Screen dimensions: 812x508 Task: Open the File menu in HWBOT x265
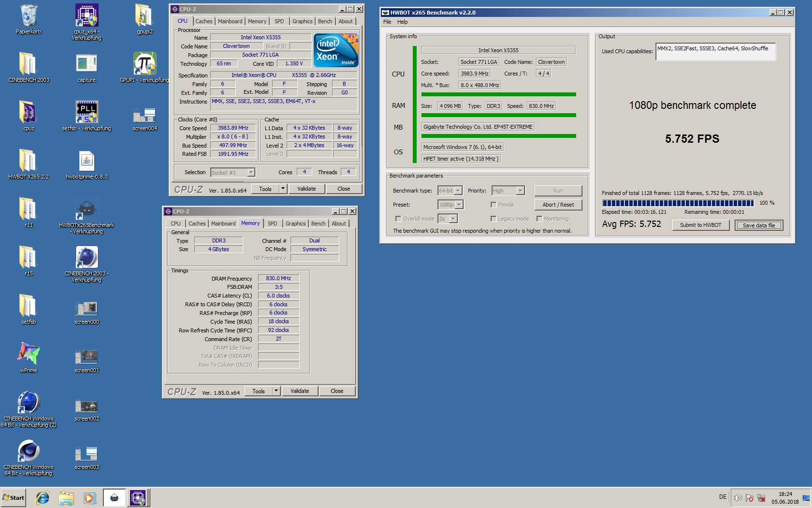387,22
